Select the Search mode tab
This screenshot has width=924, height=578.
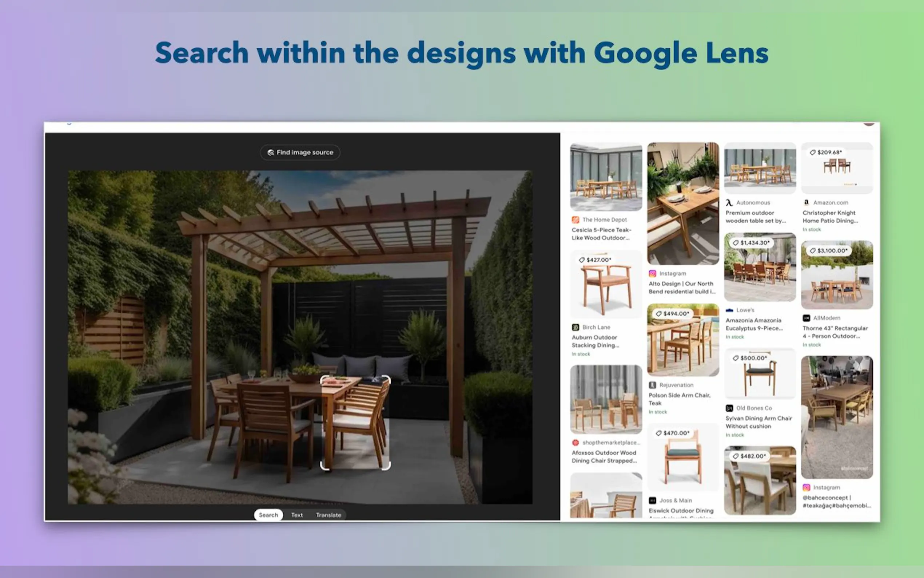pos(268,515)
